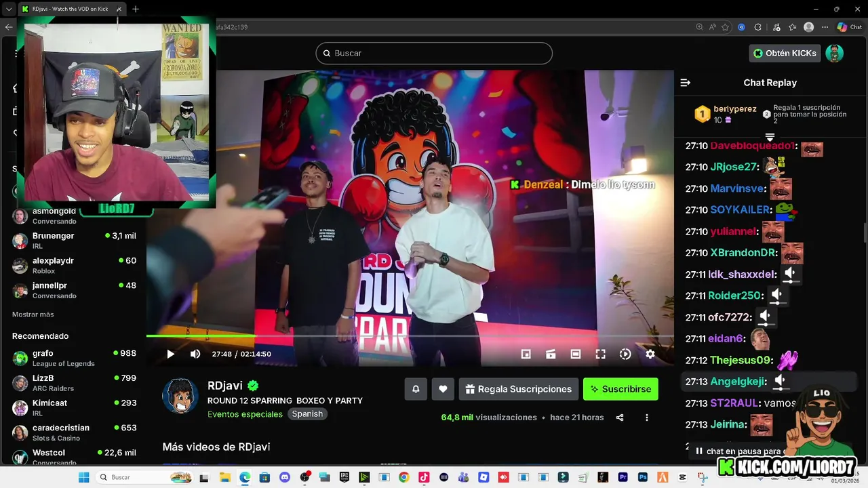Activate Read aloud in address bar
This screenshot has width=868, height=488.
[x=712, y=27]
